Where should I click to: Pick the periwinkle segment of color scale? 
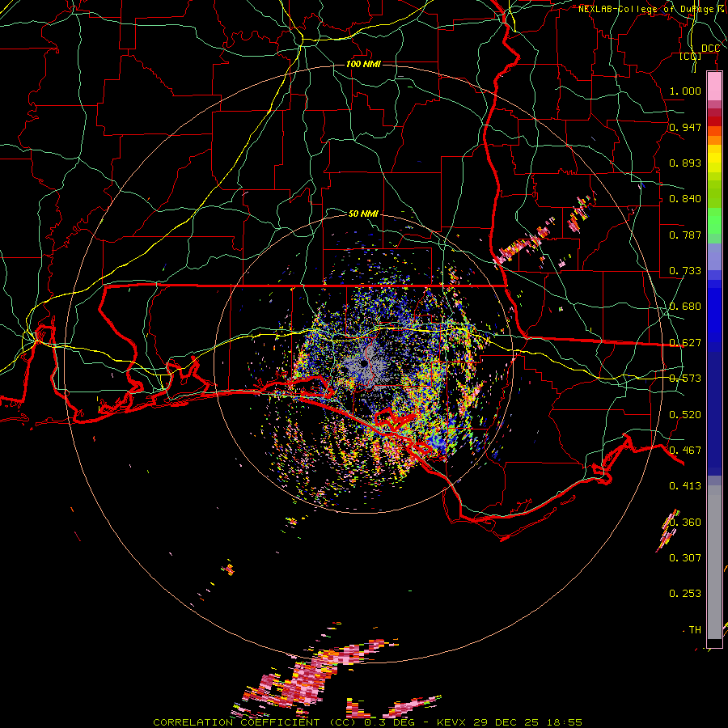point(714,256)
